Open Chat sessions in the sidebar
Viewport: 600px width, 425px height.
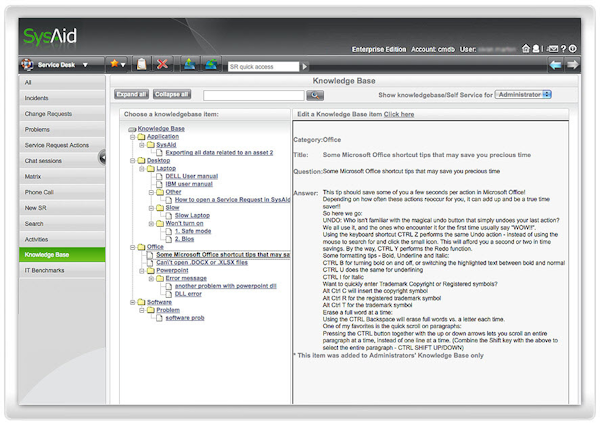coord(62,161)
